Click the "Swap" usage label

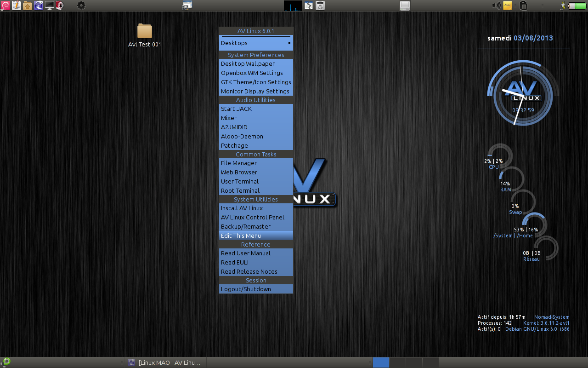pos(515,213)
